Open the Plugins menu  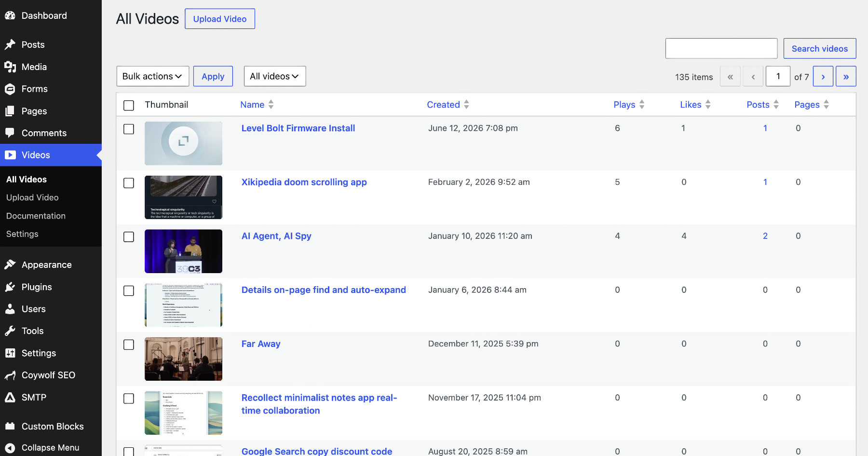[x=37, y=287]
